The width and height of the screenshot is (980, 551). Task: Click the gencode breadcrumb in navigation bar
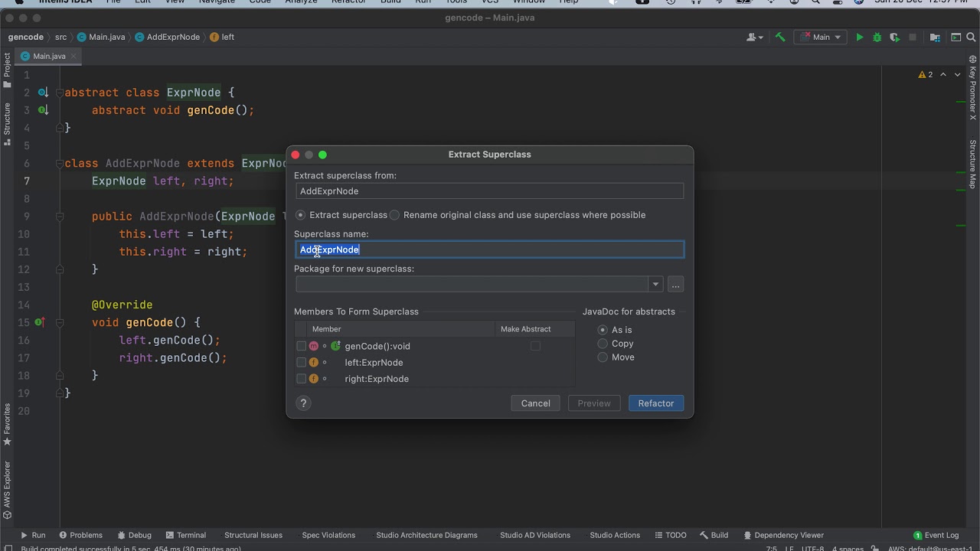pyautogui.click(x=26, y=37)
